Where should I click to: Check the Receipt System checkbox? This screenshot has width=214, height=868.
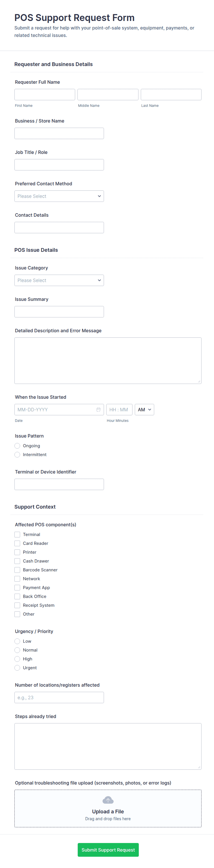[17, 605]
